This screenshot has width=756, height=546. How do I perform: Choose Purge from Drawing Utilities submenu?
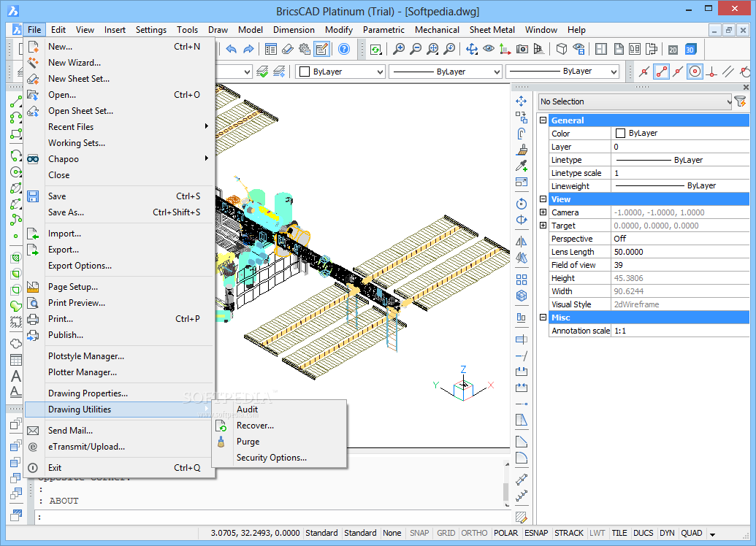[x=248, y=442]
